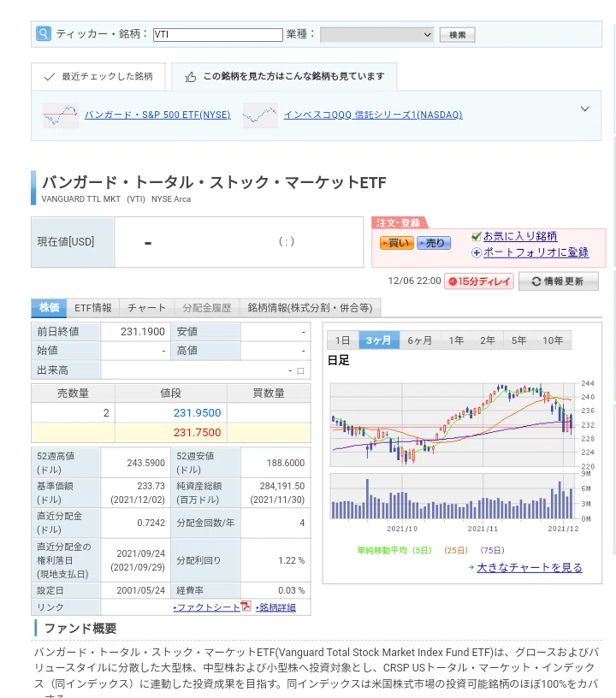Click the 分配利回り value 1.22 %
This screenshot has width=616, height=698.
[x=291, y=560]
